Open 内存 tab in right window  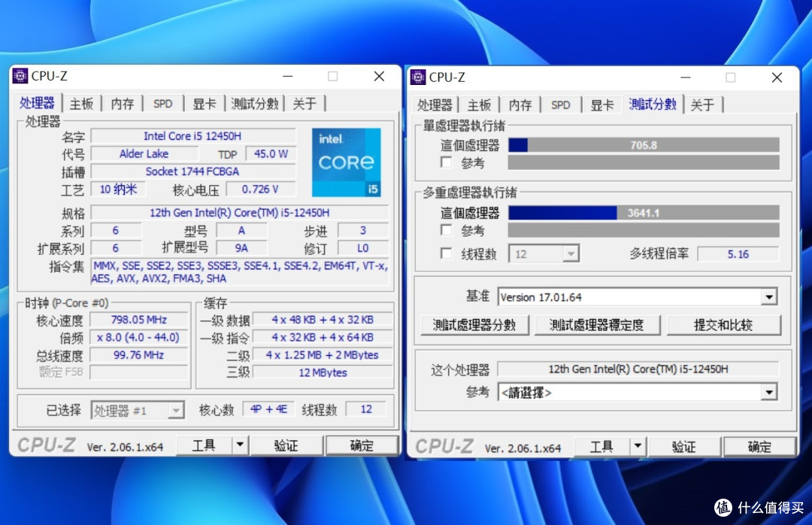pos(520,105)
